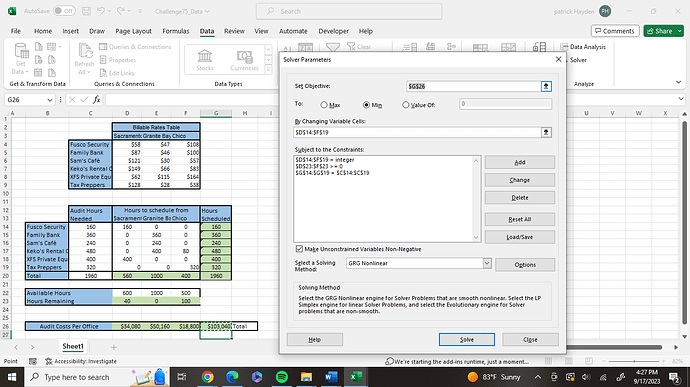Image resolution: width=690 pixels, height=387 pixels.
Task: Open Customize Quick Access Toolbar dropdown
Action: click(x=140, y=11)
